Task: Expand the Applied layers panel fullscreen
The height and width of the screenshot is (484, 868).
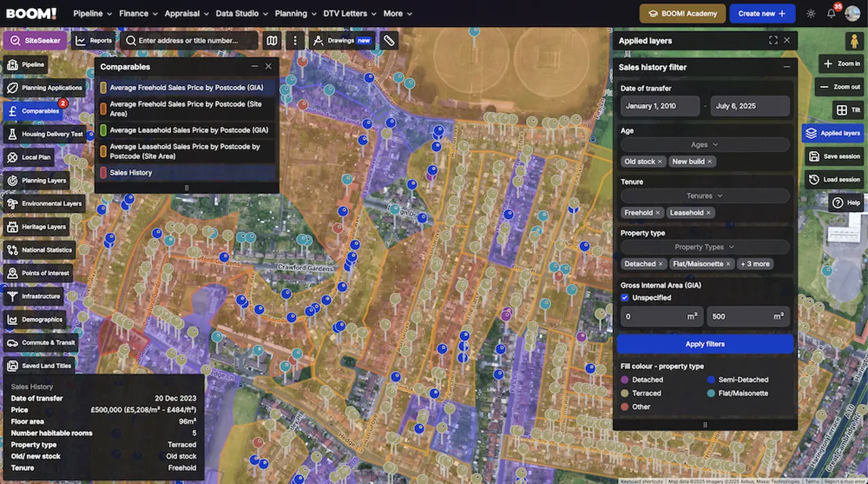Action: point(773,41)
